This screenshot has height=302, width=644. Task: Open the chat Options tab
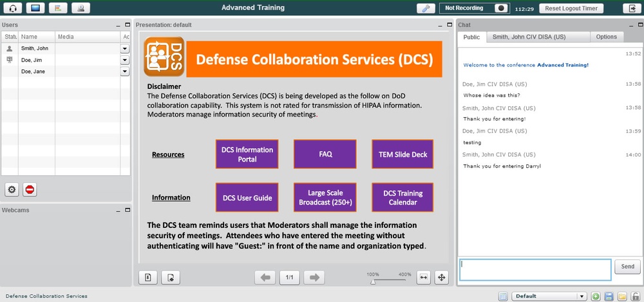[606, 37]
